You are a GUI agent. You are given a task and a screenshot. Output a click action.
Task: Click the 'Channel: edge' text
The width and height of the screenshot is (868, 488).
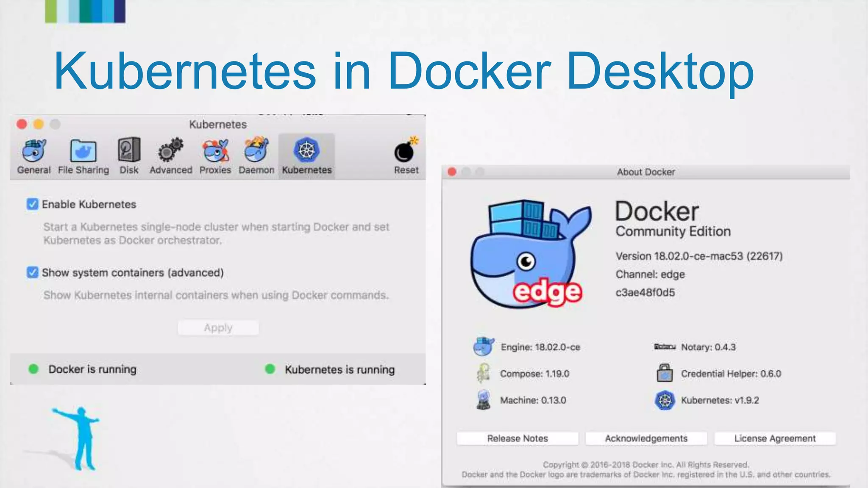click(x=650, y=274)
